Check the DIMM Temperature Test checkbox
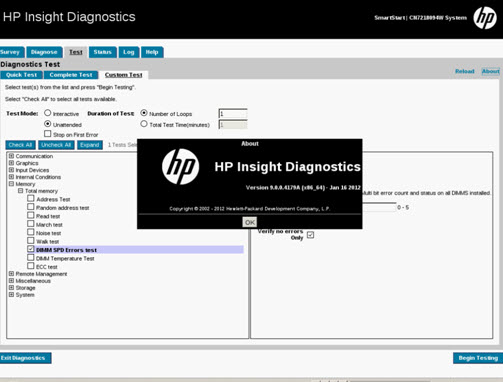Image resolution: width=503 pixels, height=382 pixels. [x=31, y=257]
